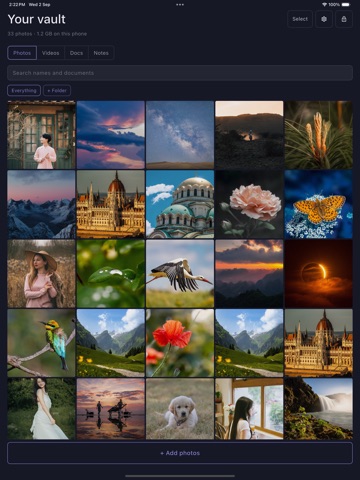This screenshot has height=480, width=360.
Task: Open the Docs tab
Action: tap(76, 53)
